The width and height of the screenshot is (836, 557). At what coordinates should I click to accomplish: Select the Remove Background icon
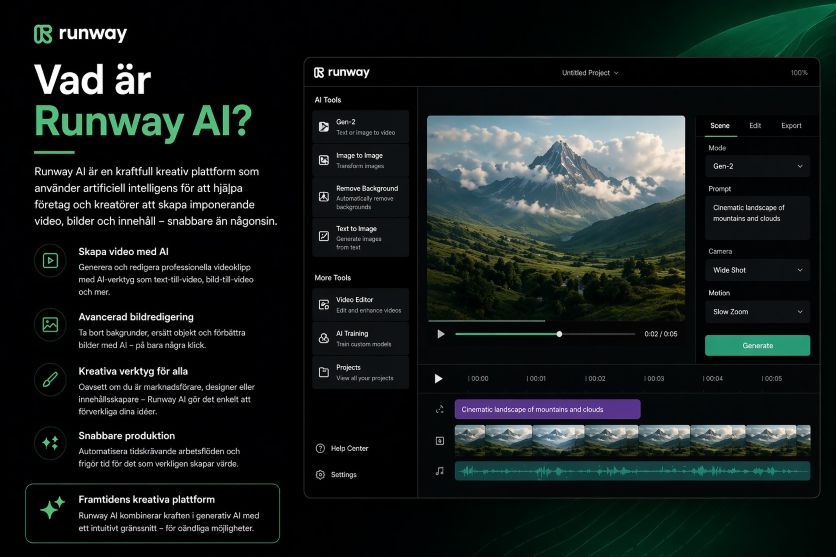click(x=324, y=197)
